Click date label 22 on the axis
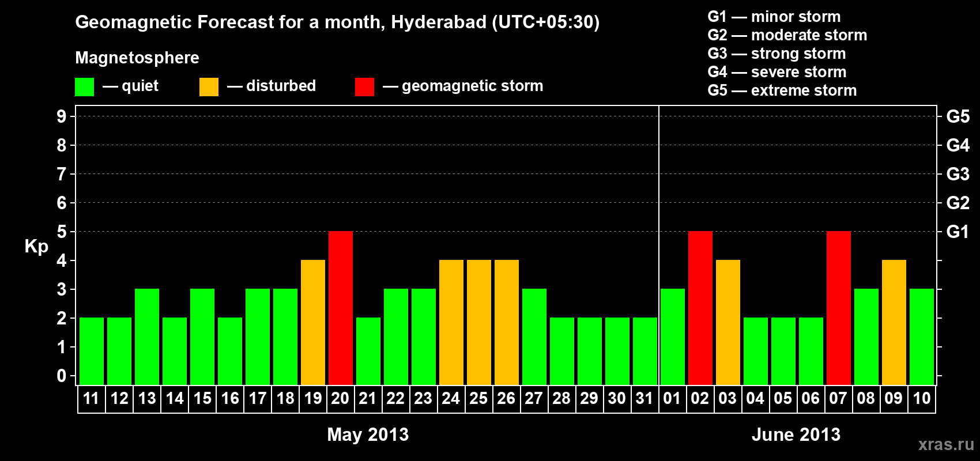The height and width of the screenshot is (461, 980). (x=395, y=399)
